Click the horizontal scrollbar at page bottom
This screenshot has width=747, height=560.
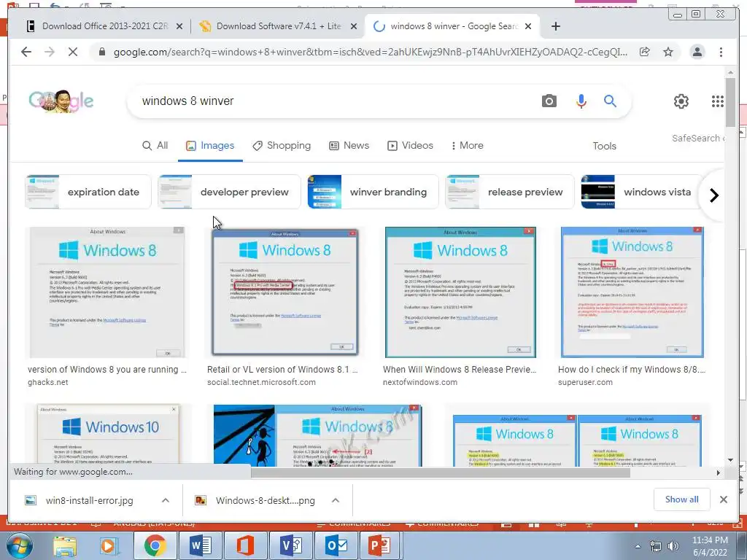[x=441, y=472]
